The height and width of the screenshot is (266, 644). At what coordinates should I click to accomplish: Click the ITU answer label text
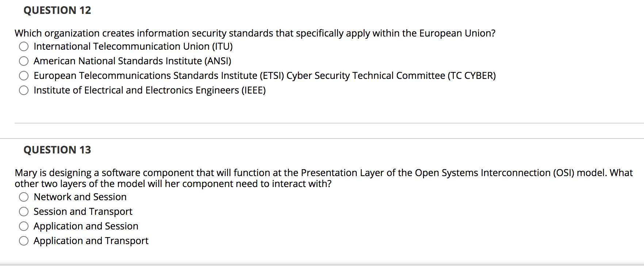pos(133,46)
